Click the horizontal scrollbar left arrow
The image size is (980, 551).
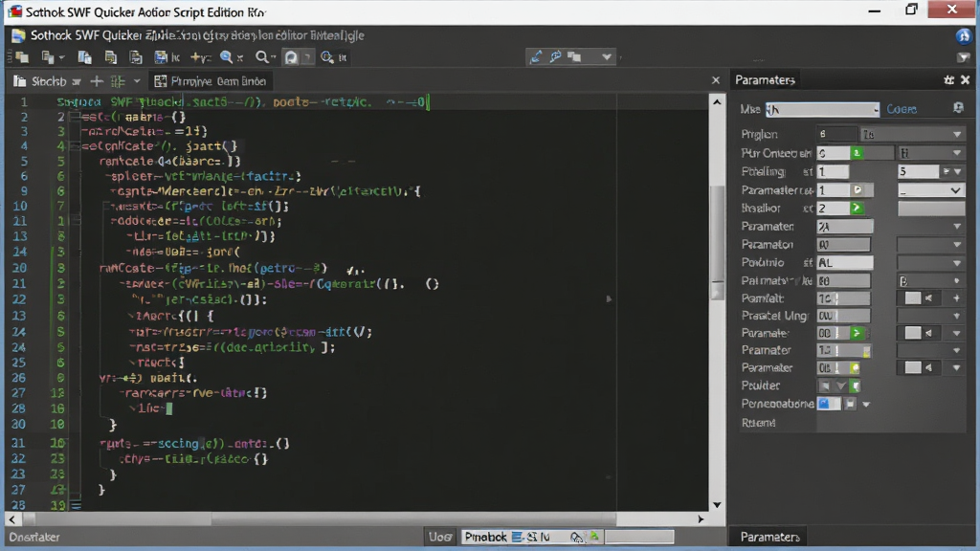(x=12, y=519)
